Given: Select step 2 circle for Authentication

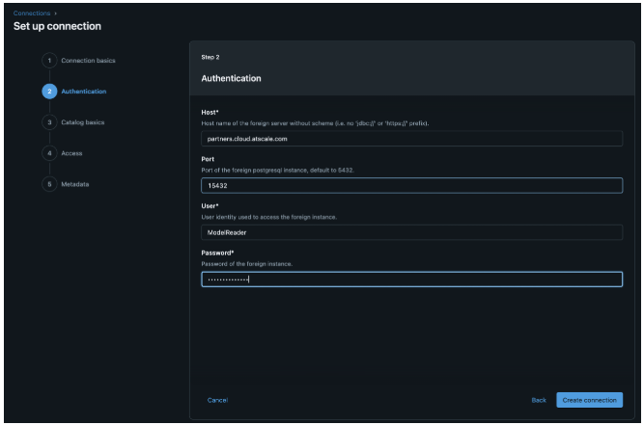Looking at the screenshot, I should 49,91.
